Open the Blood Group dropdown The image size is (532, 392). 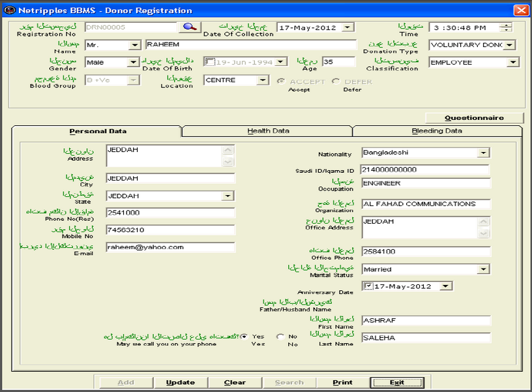(x=134, y=80)
